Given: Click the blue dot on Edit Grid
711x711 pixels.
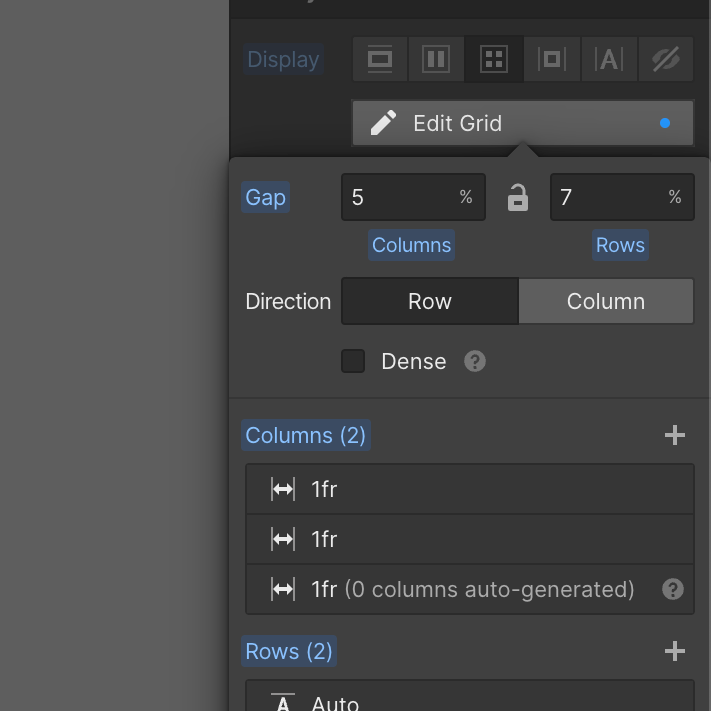Looking at the screenshot, I should (665, 123).
